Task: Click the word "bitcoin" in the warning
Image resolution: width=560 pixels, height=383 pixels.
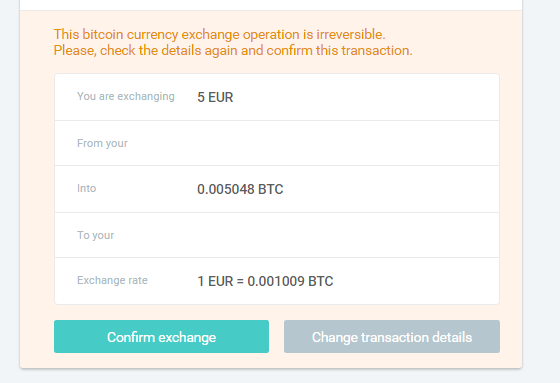Action: pyautogui.click(x=102, y=34)
